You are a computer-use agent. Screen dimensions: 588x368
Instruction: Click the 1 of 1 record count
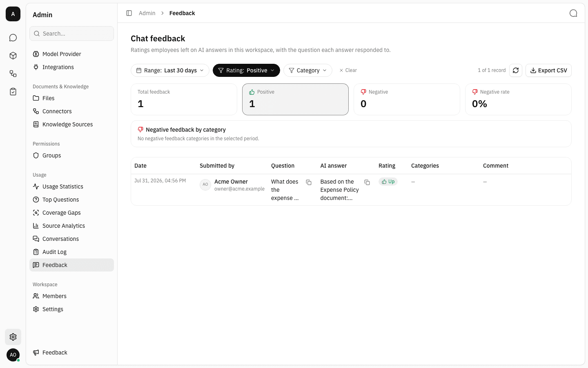pyautogui.click(x=492, y=70)
